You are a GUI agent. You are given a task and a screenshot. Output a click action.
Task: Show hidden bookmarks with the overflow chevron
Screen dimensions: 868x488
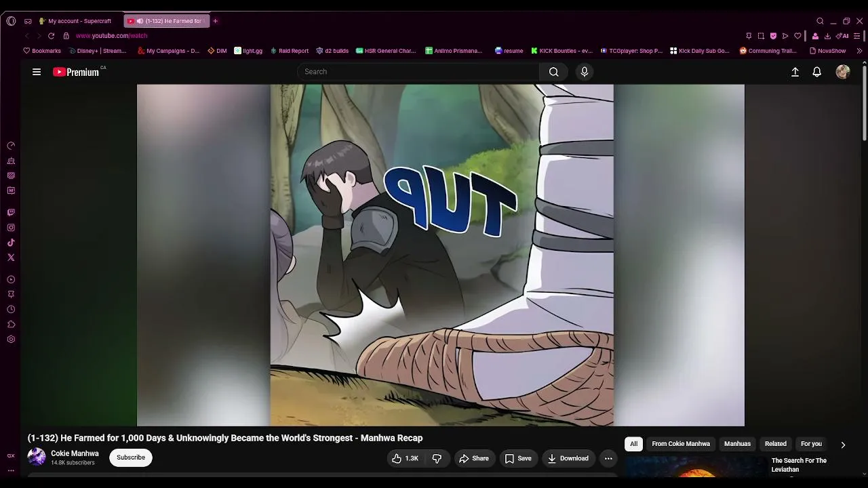pos(860,51)
